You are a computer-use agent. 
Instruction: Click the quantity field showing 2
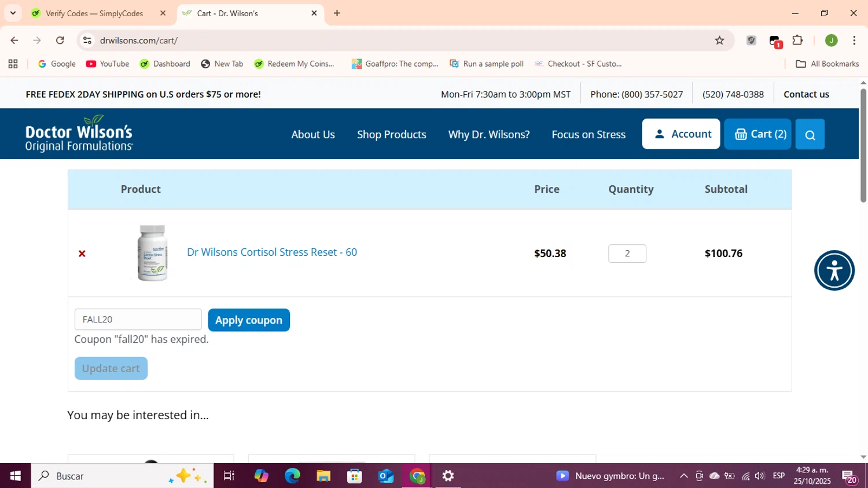627,254
